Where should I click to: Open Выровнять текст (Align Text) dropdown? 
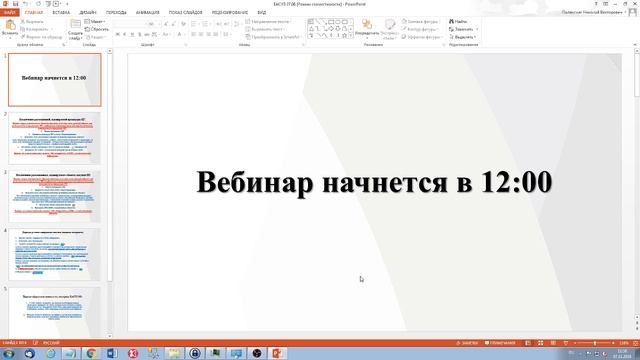point(265,29)
